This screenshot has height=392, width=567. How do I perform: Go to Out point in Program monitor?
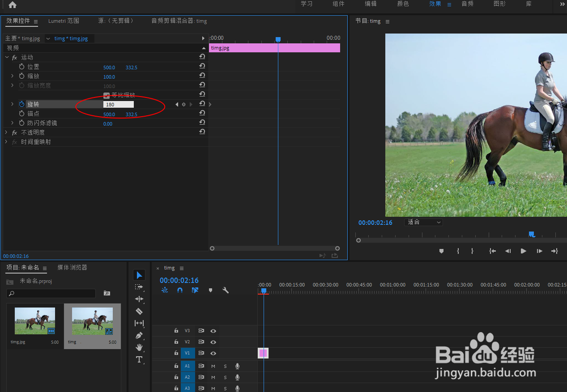pyautogui.click(x=554, y=251)
